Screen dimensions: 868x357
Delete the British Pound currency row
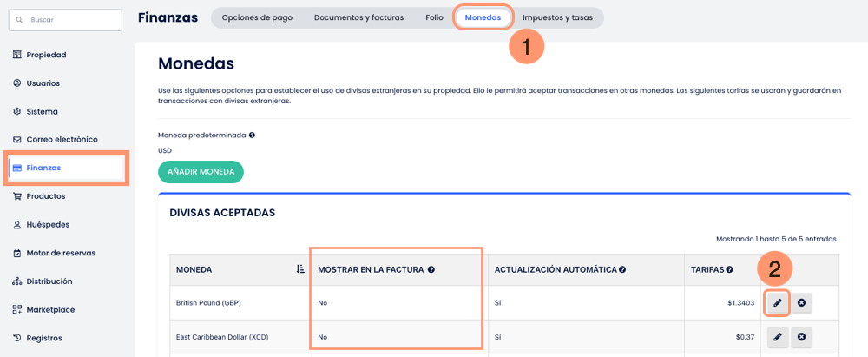click(x=801, y=303)
